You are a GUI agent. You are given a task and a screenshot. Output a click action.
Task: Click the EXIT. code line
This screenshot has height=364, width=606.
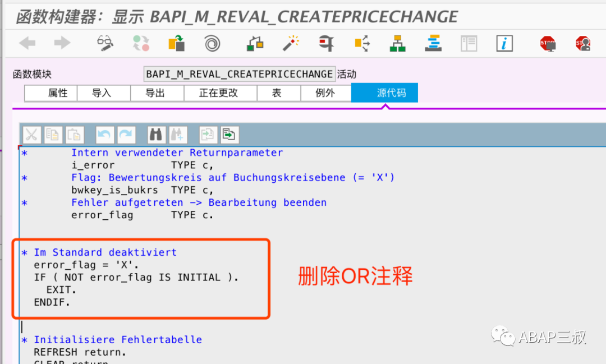tap(62, 290)
